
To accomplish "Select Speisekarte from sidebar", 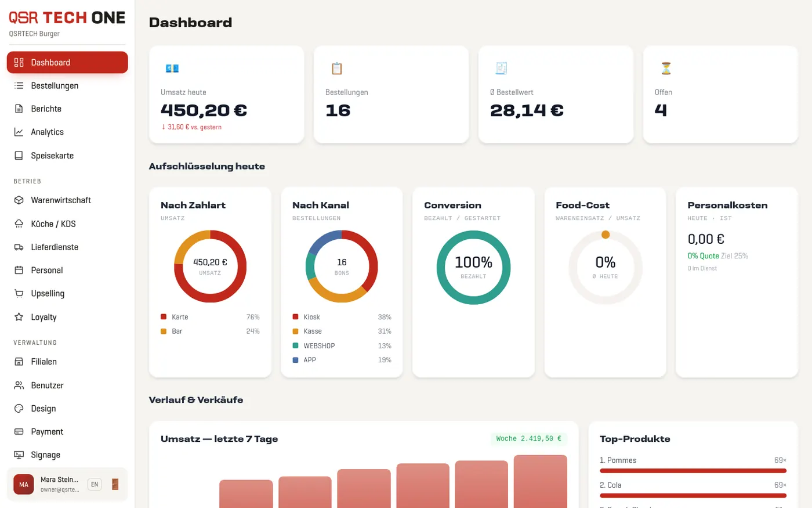I will pyautogui.click(x=67, y=156).
